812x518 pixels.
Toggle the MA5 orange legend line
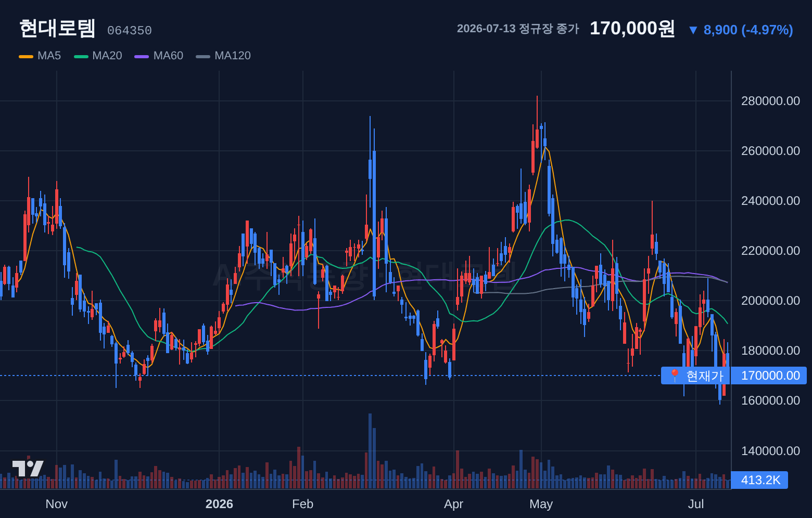pyautogui.click(x=26, y=56)
